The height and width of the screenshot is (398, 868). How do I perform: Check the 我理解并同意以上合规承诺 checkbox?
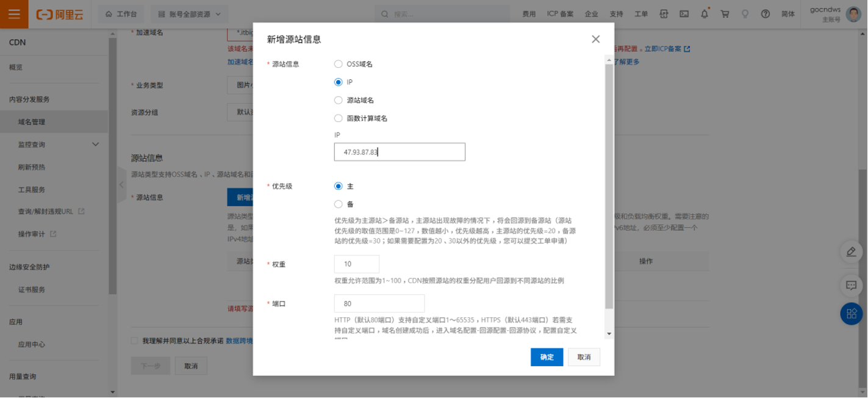pyautogui.click(x=134, y=341)
